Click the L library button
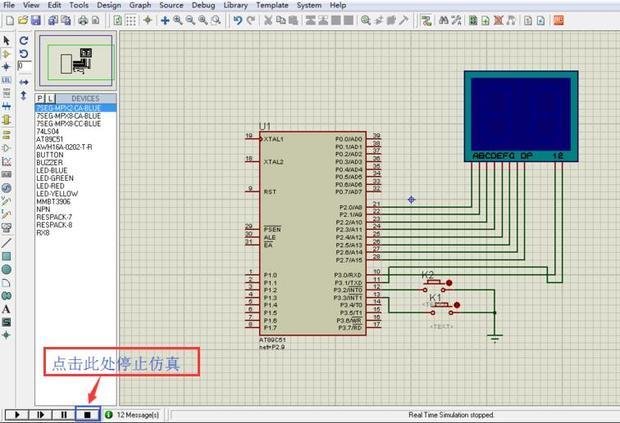 [52, 98]
